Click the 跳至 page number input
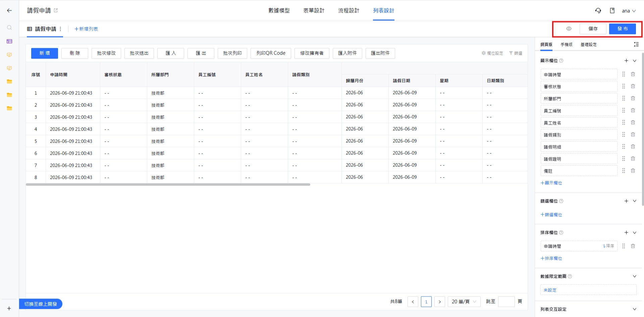Image resolution: width=644 pixels, height=317 pixels. (x=506, y=302)
